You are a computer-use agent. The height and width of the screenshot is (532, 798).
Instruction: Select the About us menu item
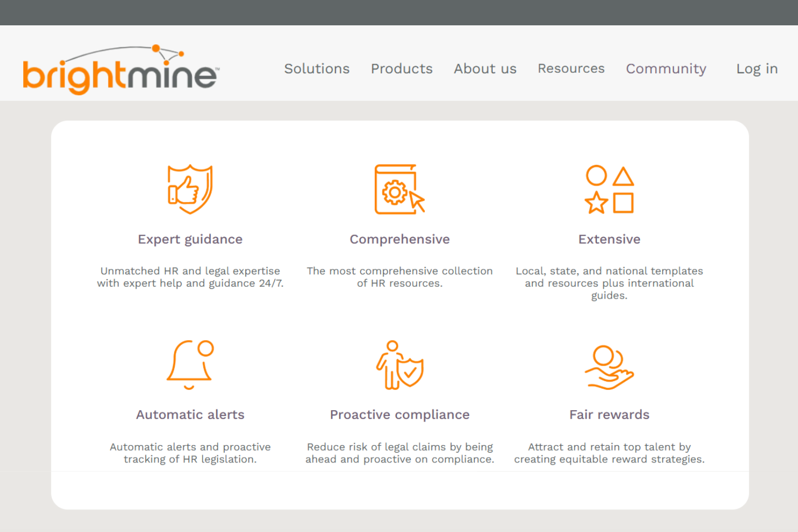[485, 68]
